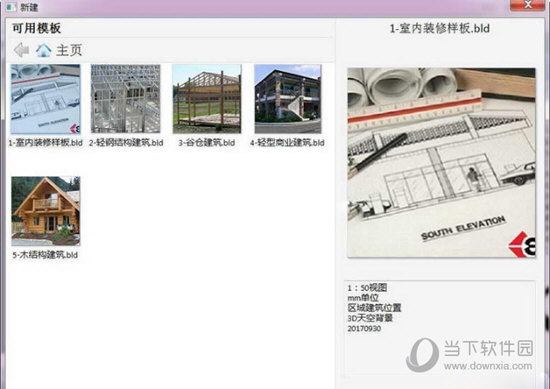
Task: Click the 可用模板 heading
Action: click(37, 28)
